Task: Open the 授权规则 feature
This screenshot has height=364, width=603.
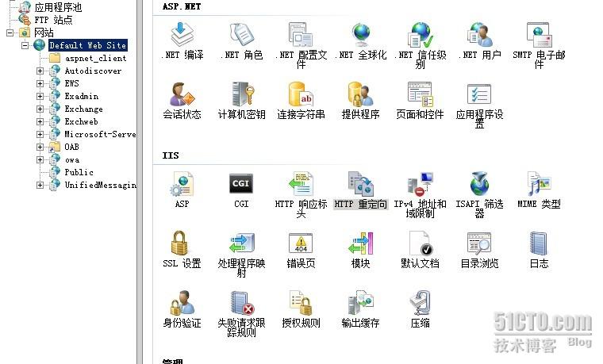Action: point(301,309)
